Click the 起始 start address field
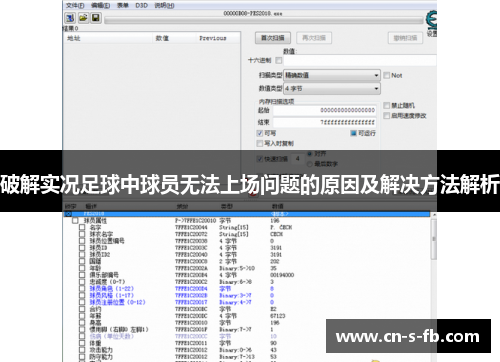 pos(325,110)
